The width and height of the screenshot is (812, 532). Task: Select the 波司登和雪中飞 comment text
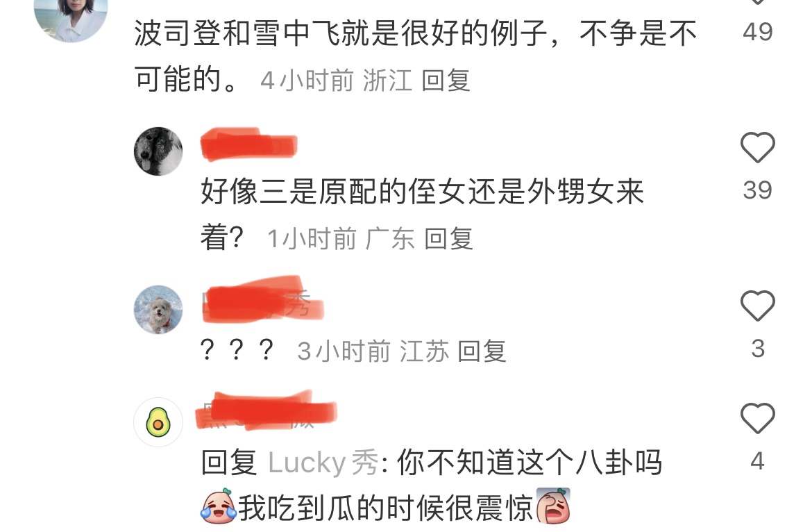click(416, 56)
